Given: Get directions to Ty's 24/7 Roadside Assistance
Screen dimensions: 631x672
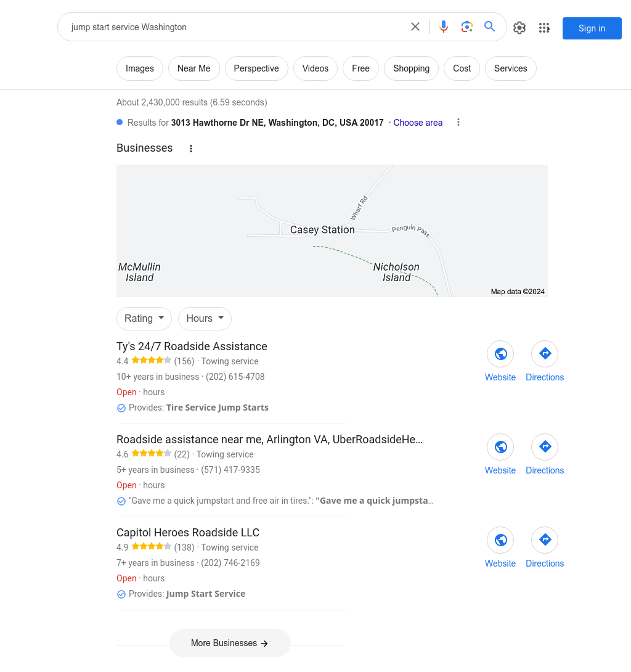Looking at the screenshot, I should point(545,354).
